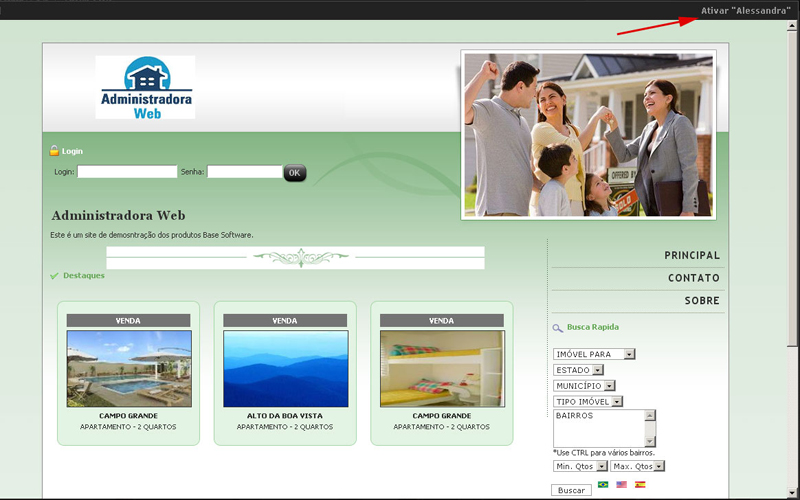The image size is (800, 500).
Task: Go to the PRINCIPAL menu item
Action: (x=691, y=255)
